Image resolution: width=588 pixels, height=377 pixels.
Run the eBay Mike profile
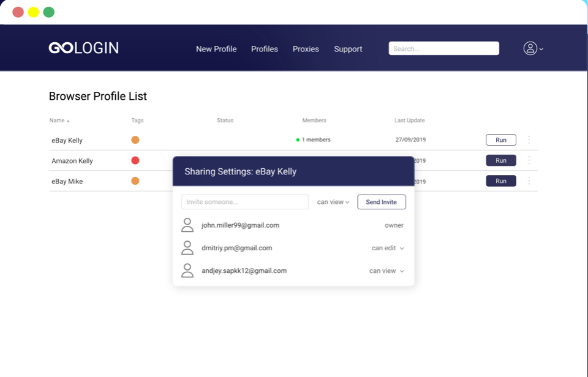point(500,181)
